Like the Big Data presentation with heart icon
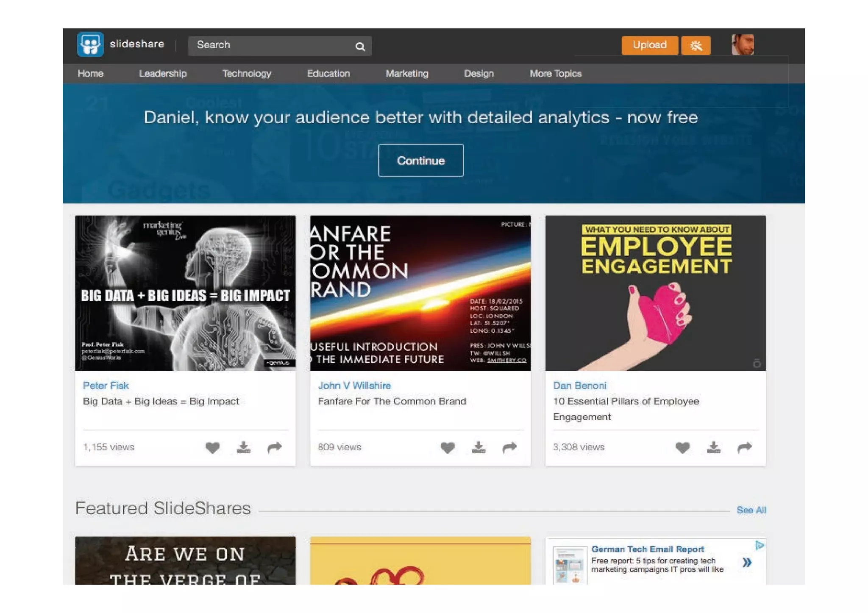 (x=212, y=447)
